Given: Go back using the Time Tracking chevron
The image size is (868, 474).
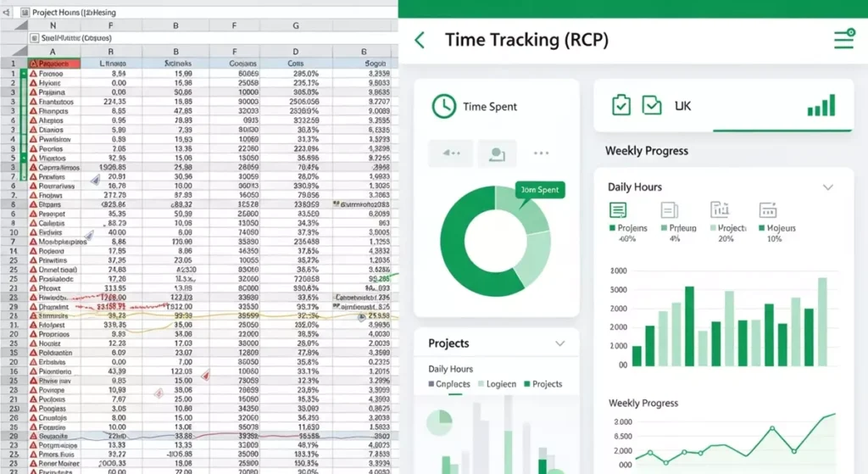Looking at the screenshot, I should [x=420, y=40].
